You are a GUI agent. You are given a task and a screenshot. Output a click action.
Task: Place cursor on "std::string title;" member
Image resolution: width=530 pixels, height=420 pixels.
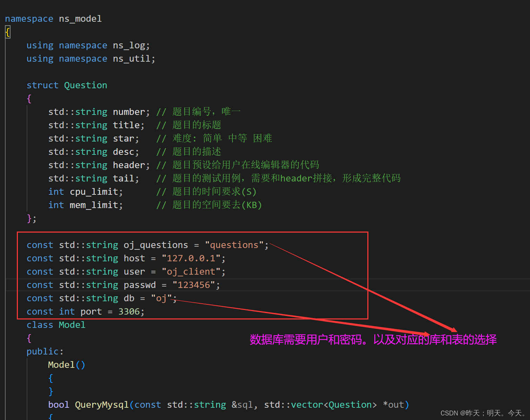click(x=96, y=125)
